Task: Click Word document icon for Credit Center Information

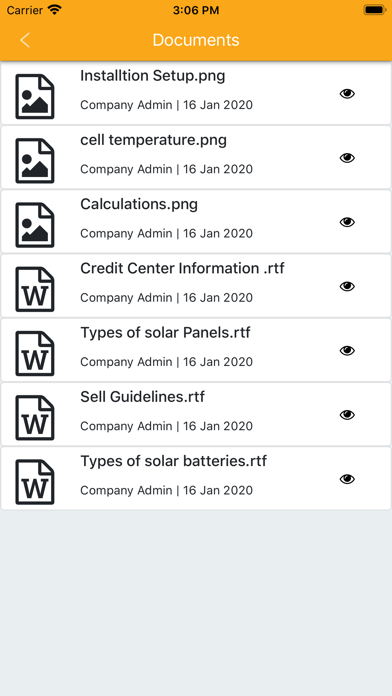Action: coord(35,289)
